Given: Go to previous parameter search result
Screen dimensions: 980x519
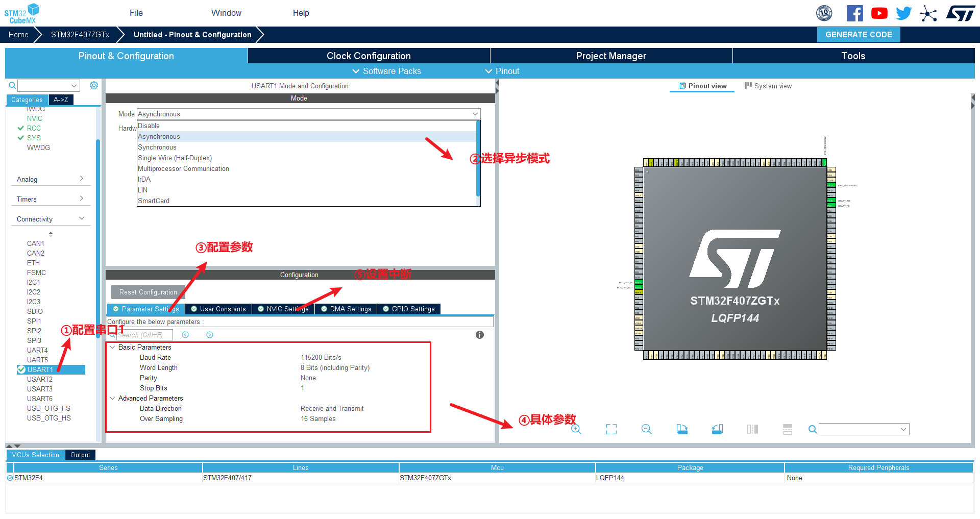Looking at the screenshot, I should (x=185, y=335).
